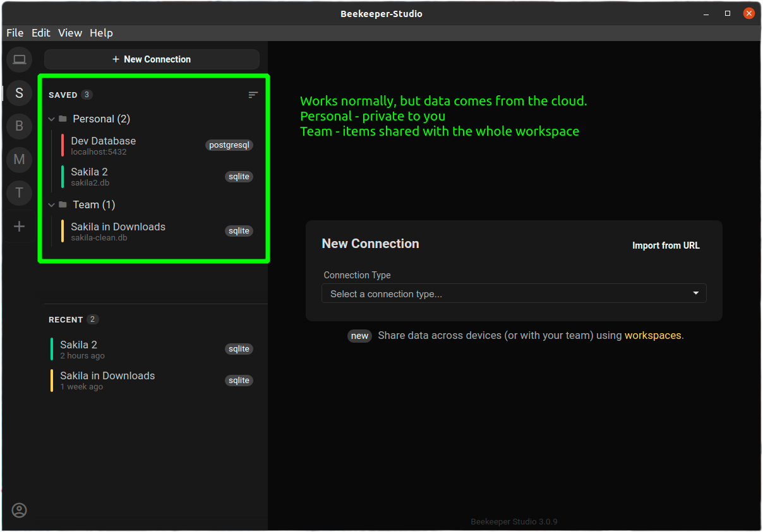Click Import from URL
The width and height of the screenshot is (763, 532).
(666, 245)
